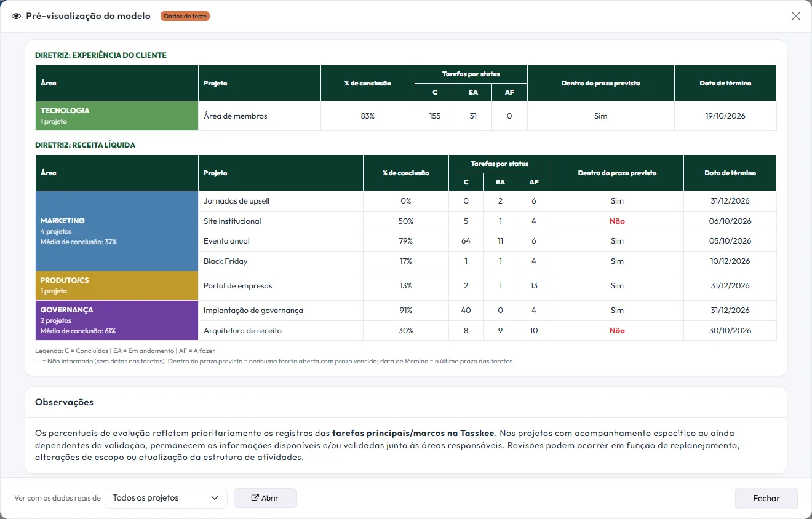
Task: Click the Área de membros project
Action: (236, 116)
